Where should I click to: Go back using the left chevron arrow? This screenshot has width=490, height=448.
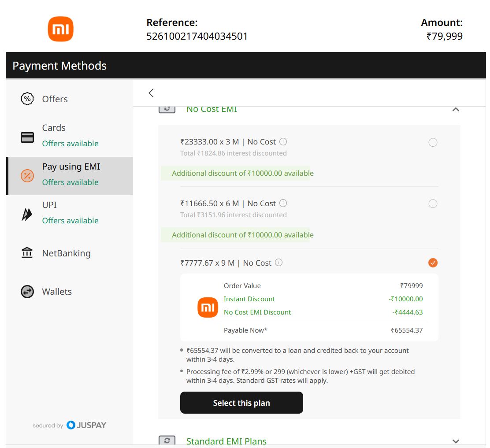coord(151,93)
